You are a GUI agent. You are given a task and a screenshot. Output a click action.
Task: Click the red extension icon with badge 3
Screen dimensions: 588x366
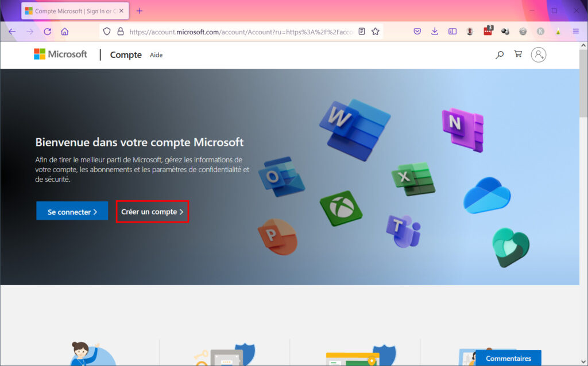point(488,31)
